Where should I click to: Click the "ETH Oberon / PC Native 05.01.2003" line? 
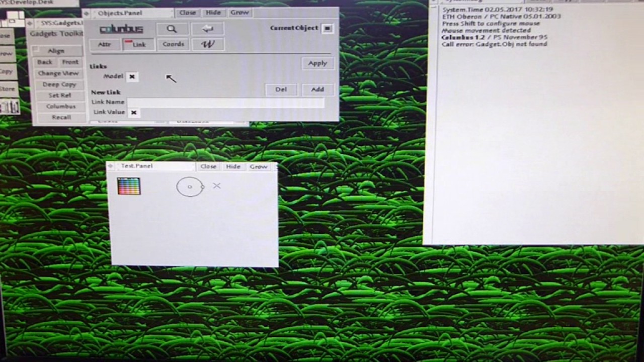click(501, 17)
